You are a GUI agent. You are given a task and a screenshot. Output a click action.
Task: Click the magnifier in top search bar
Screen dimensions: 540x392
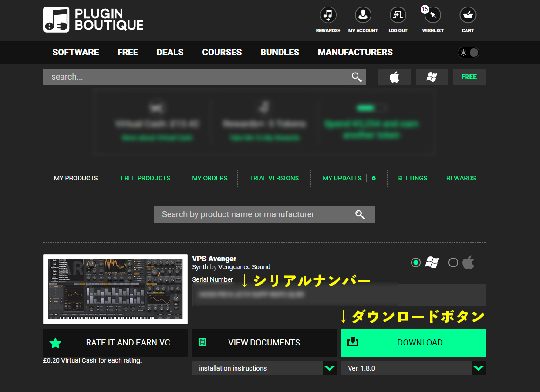pyautogui.click(x=357, y=77)
